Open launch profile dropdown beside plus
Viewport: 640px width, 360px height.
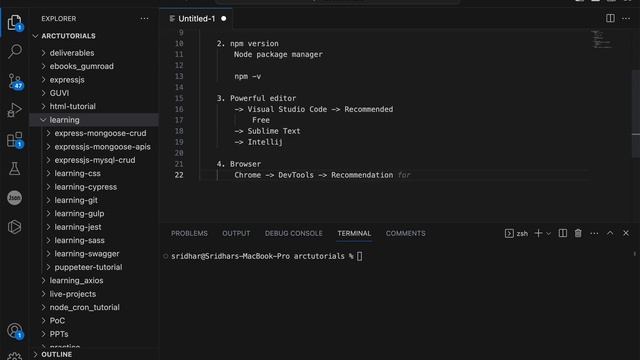(549, 233)
